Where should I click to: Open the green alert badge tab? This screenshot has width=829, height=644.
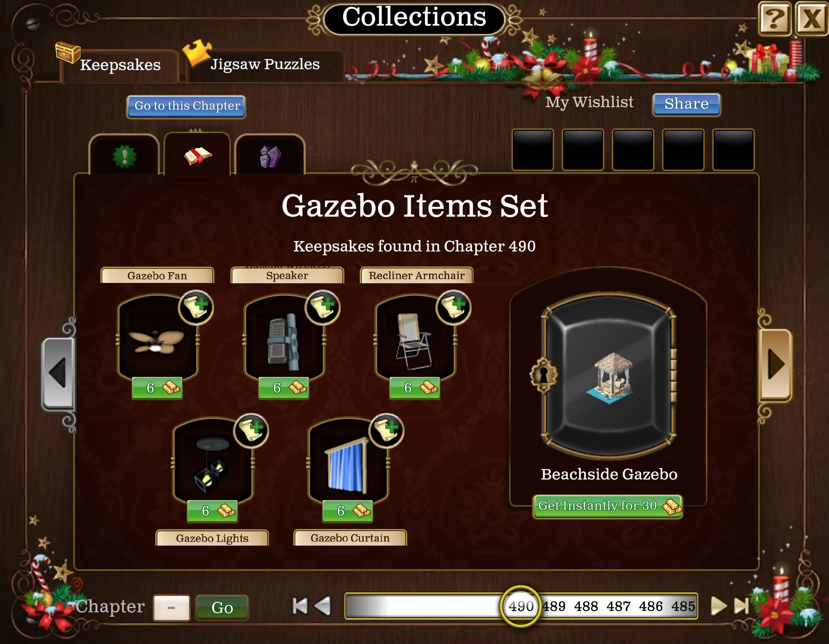click(x=124, y=155)
